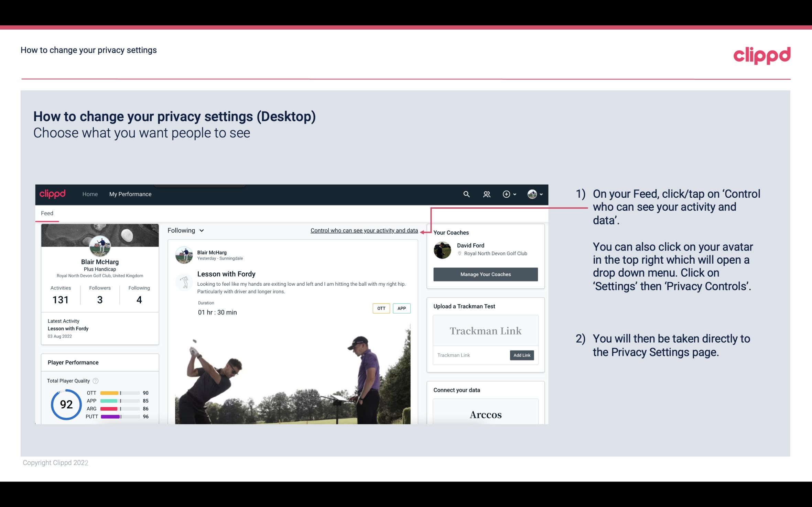The image size is (812, 507).
Task: Expand the Following dropdown on profile
Action: (185, 230)
